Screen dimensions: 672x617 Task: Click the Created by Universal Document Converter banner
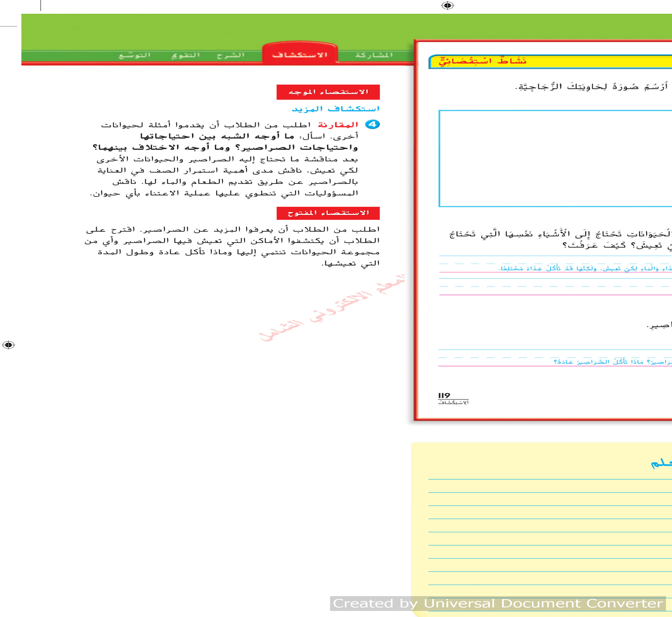coord(498,603)
